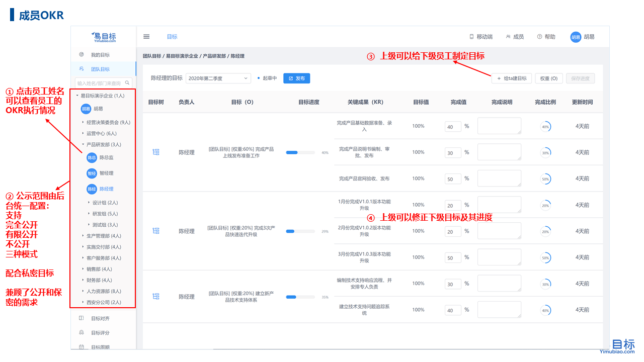
Task: Select 客户服务部 (4人) department
Action: pyautogui.click(x=104, y=258)
